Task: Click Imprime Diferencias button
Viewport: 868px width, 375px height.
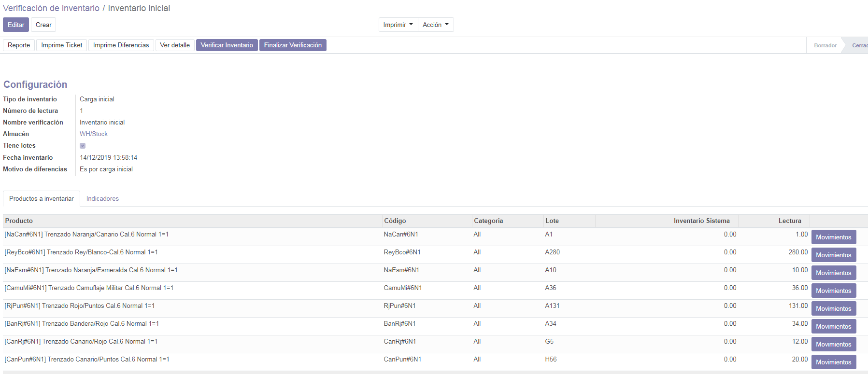Action: pos(121,45)
